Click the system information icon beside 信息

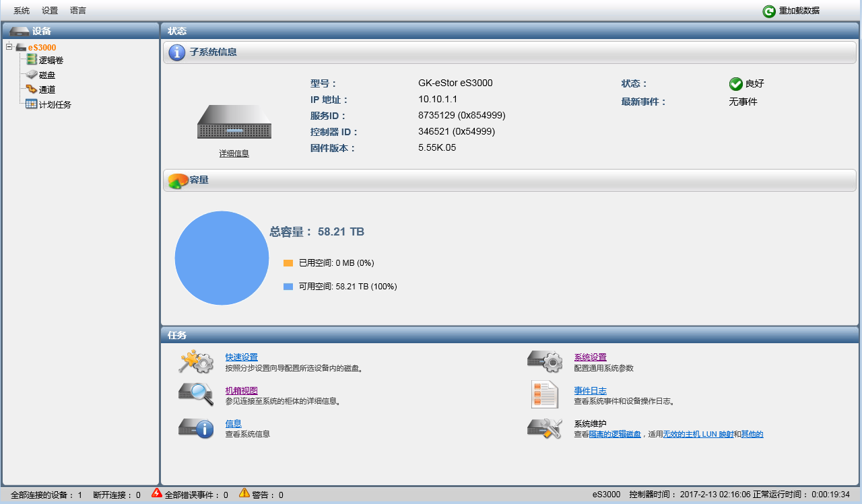click(196, 428)
